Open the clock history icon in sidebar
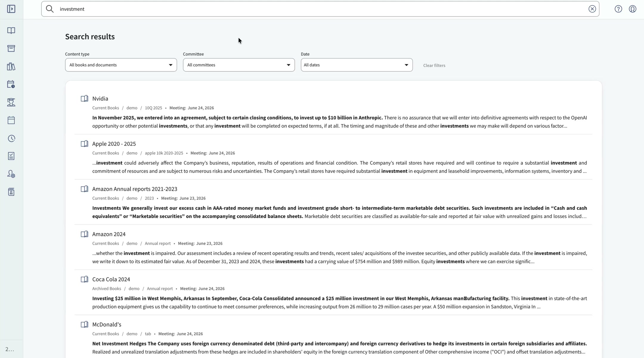 coord(11,138)
